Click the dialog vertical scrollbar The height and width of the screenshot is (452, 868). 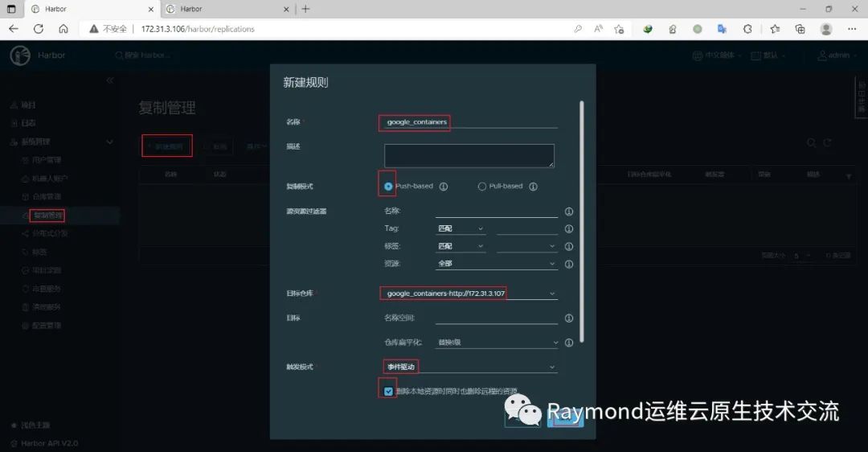pyautogui.click(x=581, y=221)
